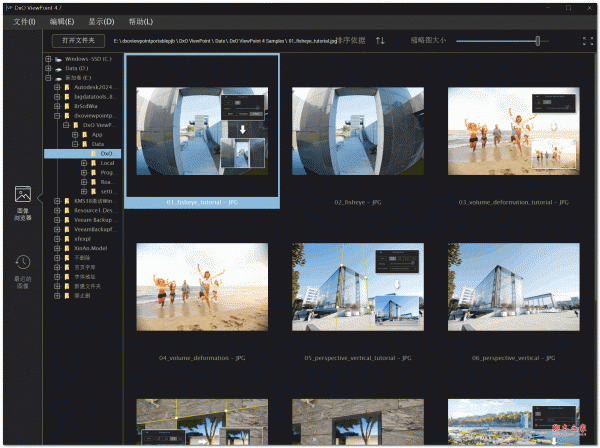The height and width of the screenshot is (448, 600).
Task: Click the 02_fisheye – JPG filename
Action: tap(358, 202)
